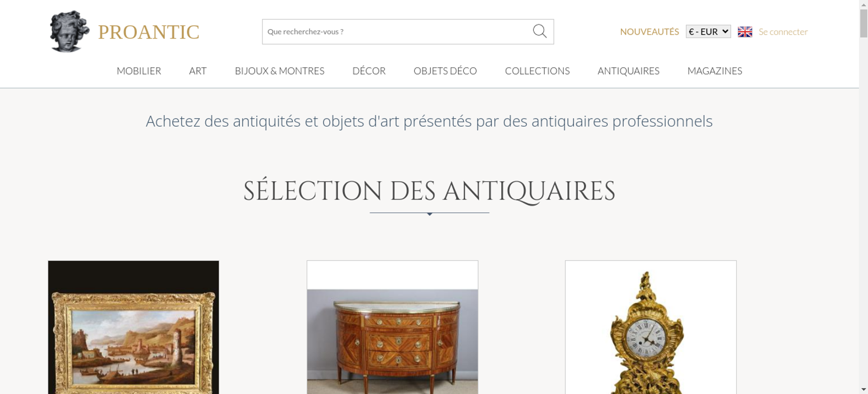The height and width of the screenshot is (394, 868).
Task: Click the scrollbar down arrow
Action: pos(864,389)
